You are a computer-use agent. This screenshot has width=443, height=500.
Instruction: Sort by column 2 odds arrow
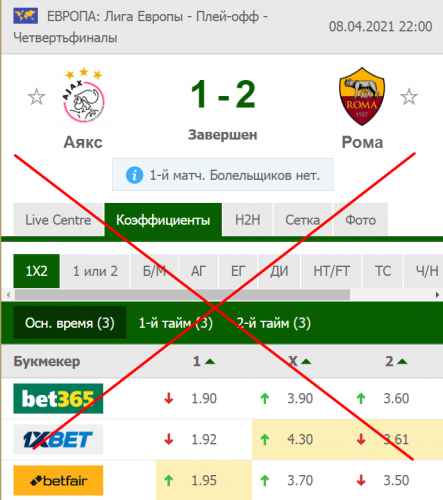(402, 362)
